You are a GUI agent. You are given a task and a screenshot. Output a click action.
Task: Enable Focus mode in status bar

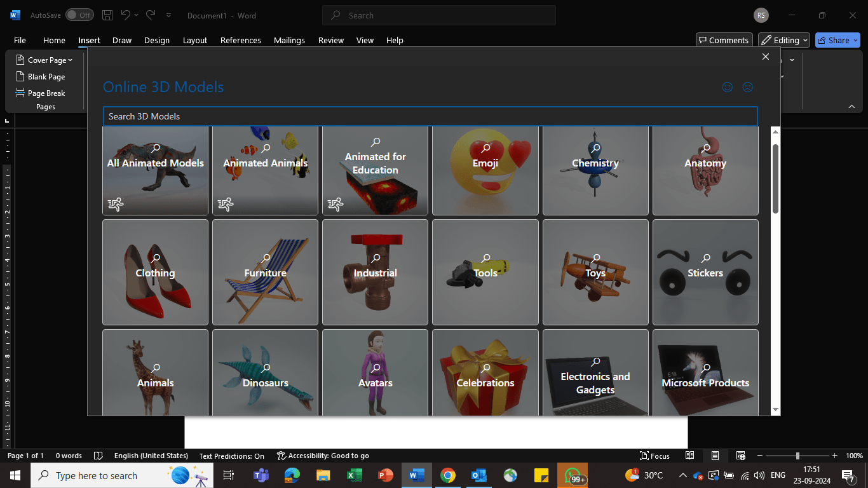point(654,456)
